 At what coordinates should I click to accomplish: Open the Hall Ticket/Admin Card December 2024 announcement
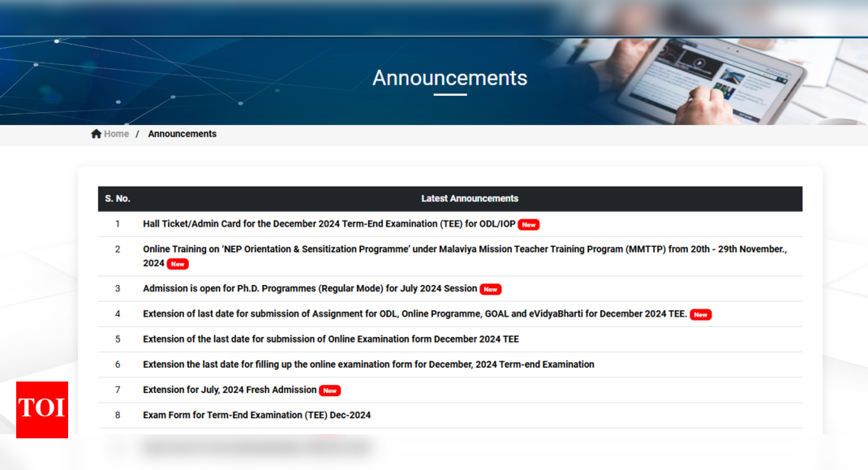(329, 224)
